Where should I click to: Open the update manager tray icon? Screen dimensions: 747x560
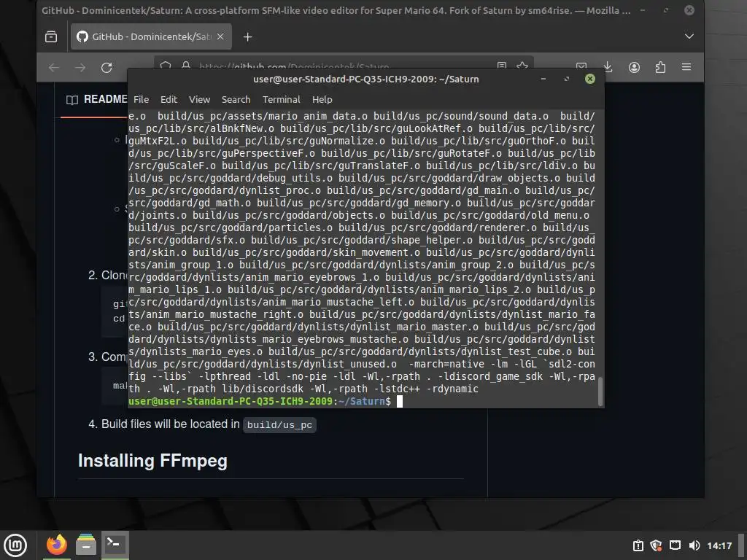[x=638, y=545]
